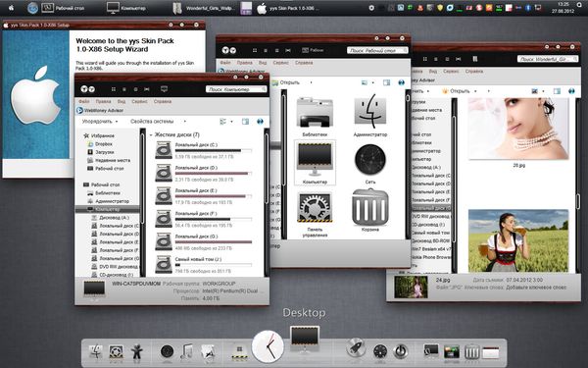The height and width of the screenshot is (368, 588).
Task: Open the music note dock icon
Action: click(x=186, y=352)
